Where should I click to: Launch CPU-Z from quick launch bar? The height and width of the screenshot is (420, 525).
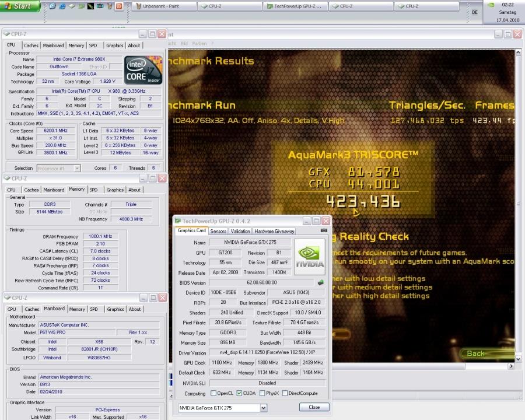(72, 6)
